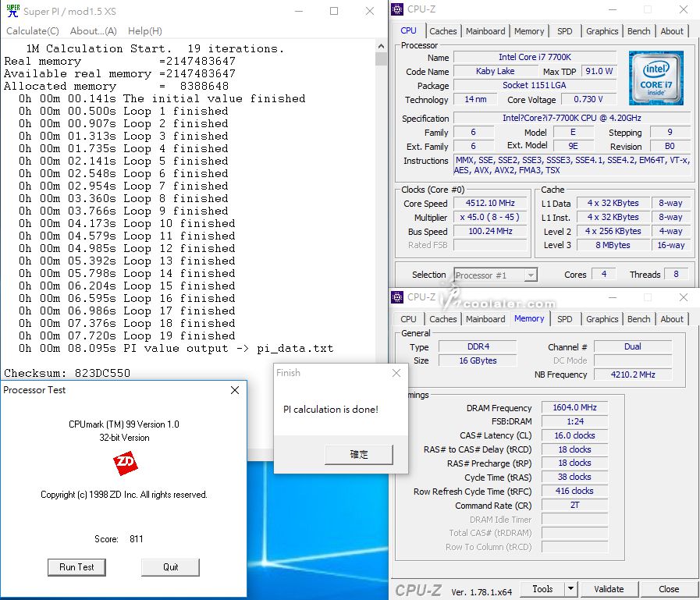
Task: Click the Loop 19 finished line
Action: point(126,336)
